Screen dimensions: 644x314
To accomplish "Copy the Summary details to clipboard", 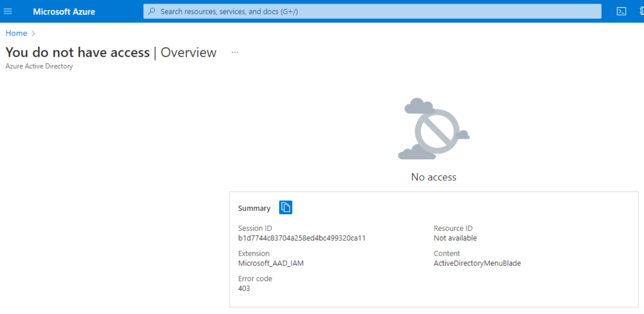I will 286,207.
